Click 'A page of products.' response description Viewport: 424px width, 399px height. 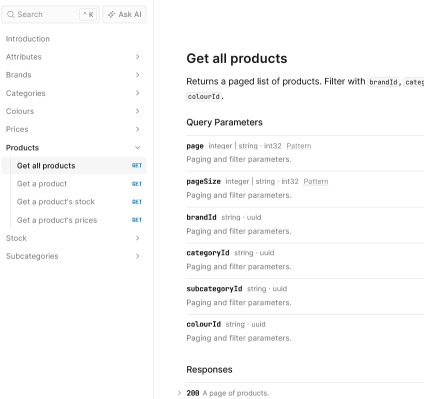[236, 393]
